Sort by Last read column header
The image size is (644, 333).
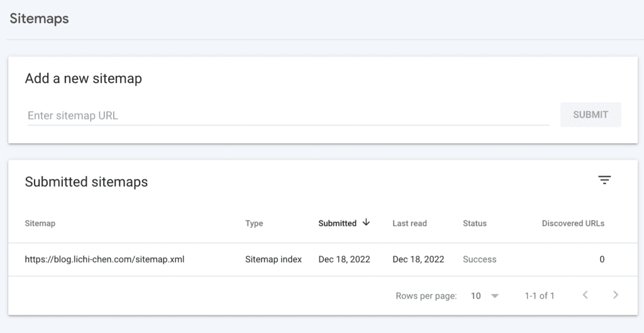409,224
